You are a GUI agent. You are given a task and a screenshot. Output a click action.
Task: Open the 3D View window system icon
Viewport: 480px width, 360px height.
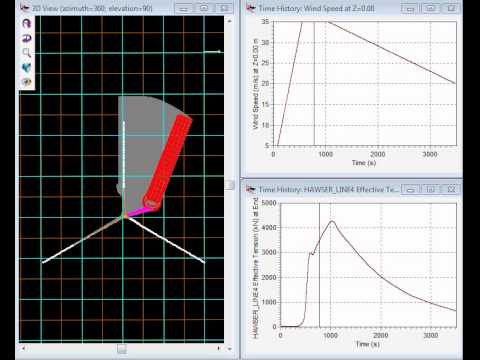pos(25,7)
